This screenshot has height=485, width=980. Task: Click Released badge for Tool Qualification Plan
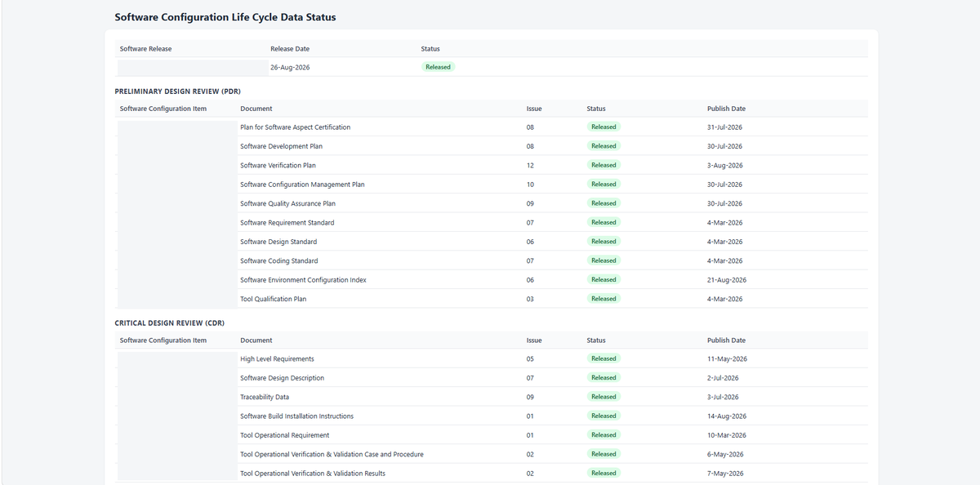[604, 299]
